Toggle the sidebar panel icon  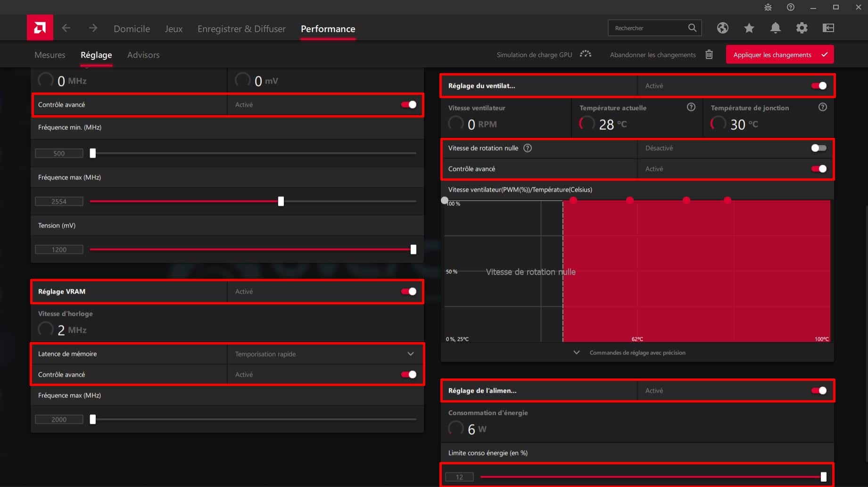point(828,28)
